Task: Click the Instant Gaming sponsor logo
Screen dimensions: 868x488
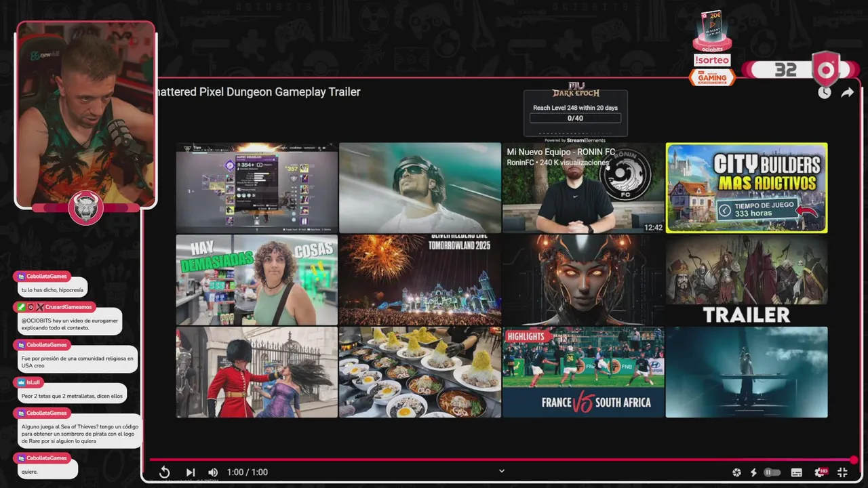Action: 712,77
